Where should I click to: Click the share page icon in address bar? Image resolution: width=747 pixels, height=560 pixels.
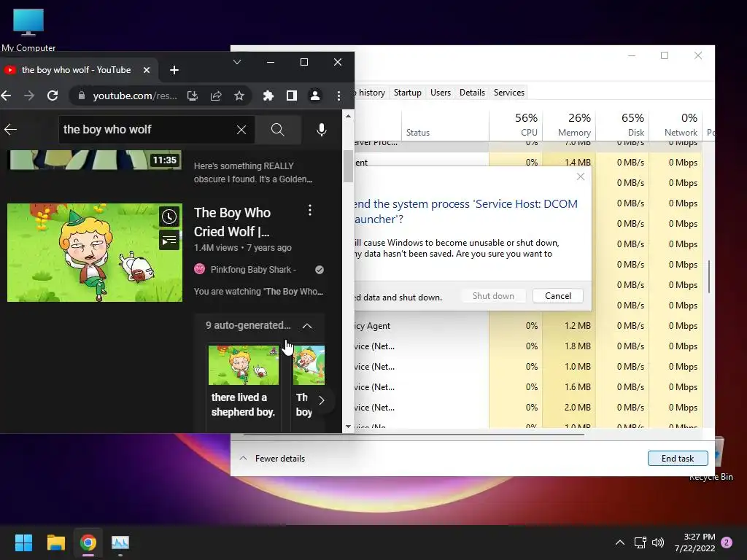click(216, 96)
